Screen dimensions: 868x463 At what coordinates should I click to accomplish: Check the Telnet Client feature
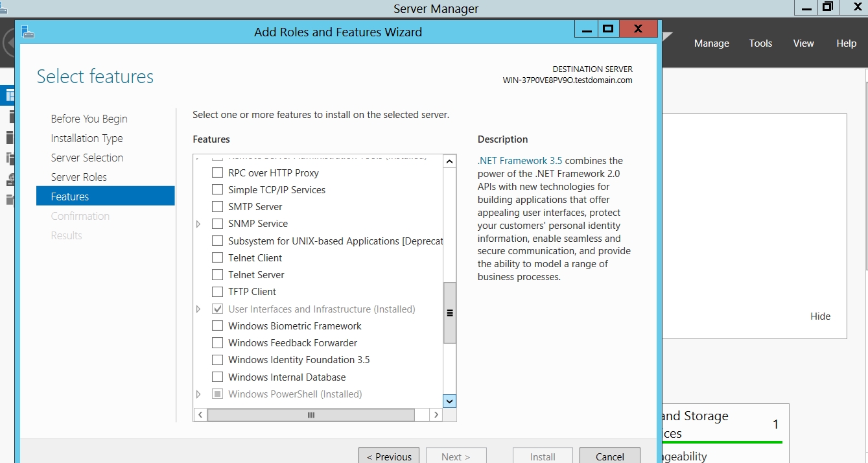pos(218,258)
